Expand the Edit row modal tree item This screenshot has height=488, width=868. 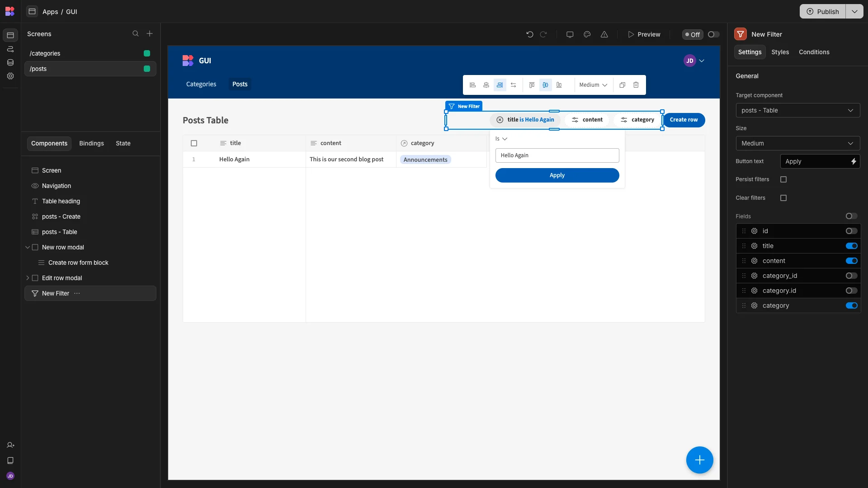28,278
